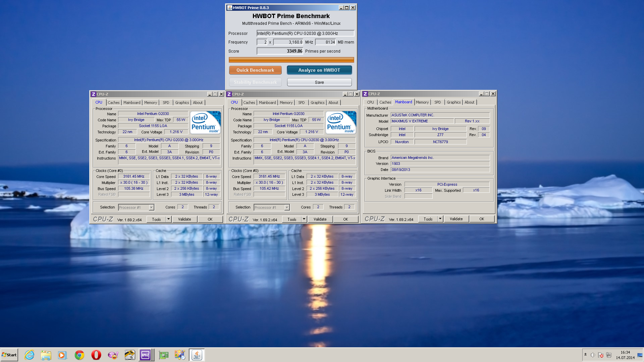
Task: Click the Intel Pentium logo in left CPU-Z
Action: click(206, 122)
